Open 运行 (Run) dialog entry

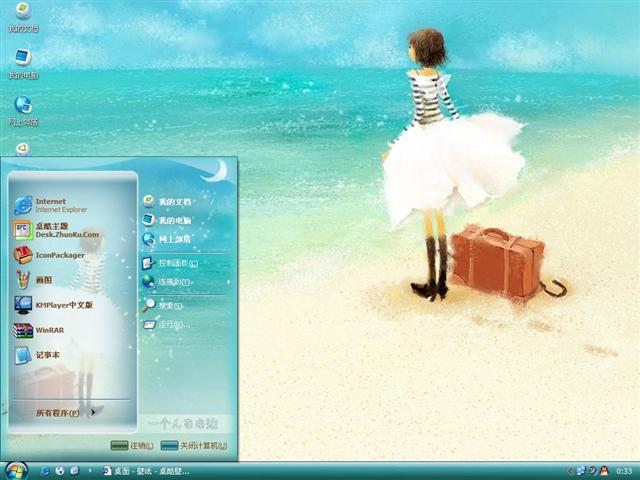[x=166, y=325]
